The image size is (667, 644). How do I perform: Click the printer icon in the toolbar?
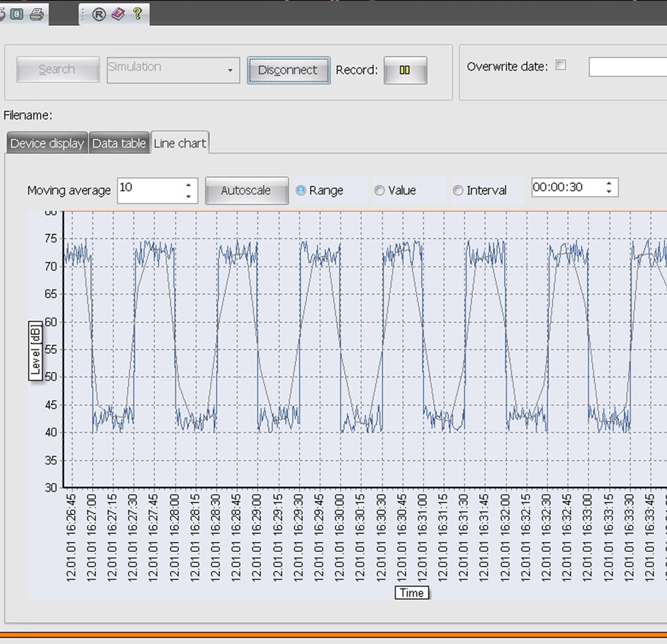37,14
